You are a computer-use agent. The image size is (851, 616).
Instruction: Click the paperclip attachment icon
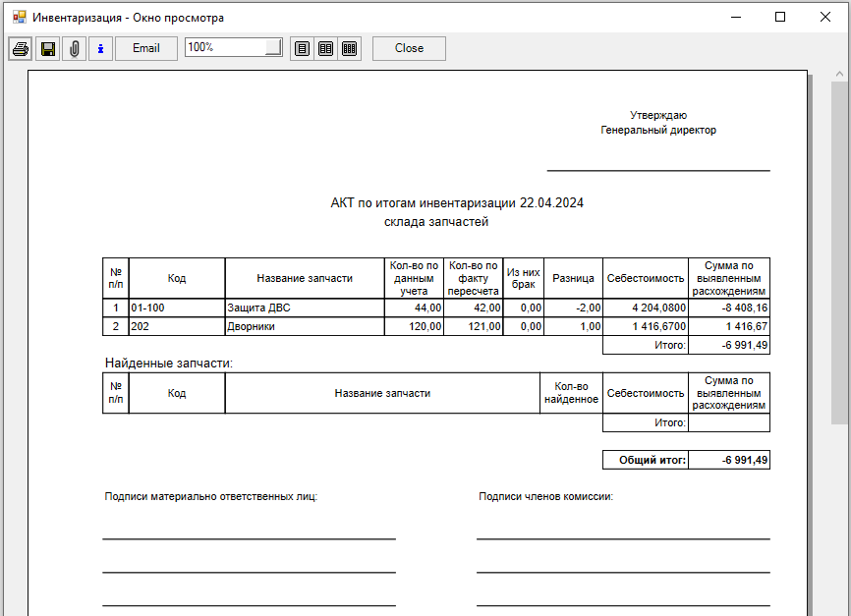(74, 48)
